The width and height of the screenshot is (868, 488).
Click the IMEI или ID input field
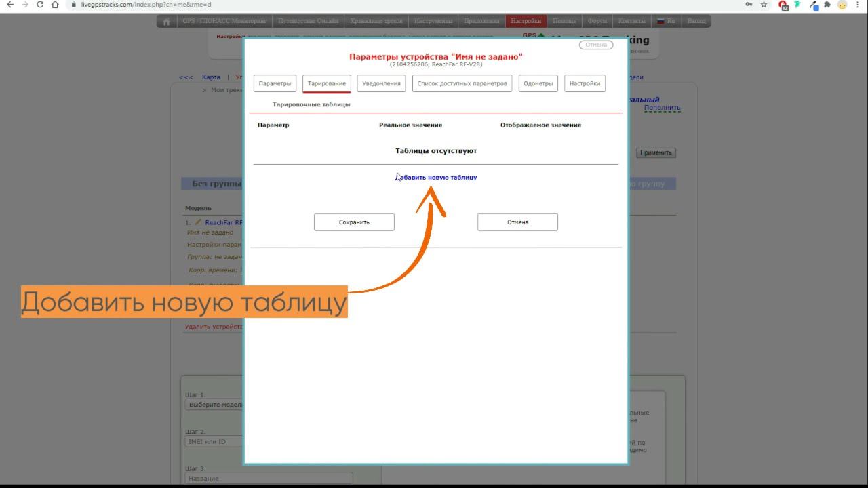(214, 441)
